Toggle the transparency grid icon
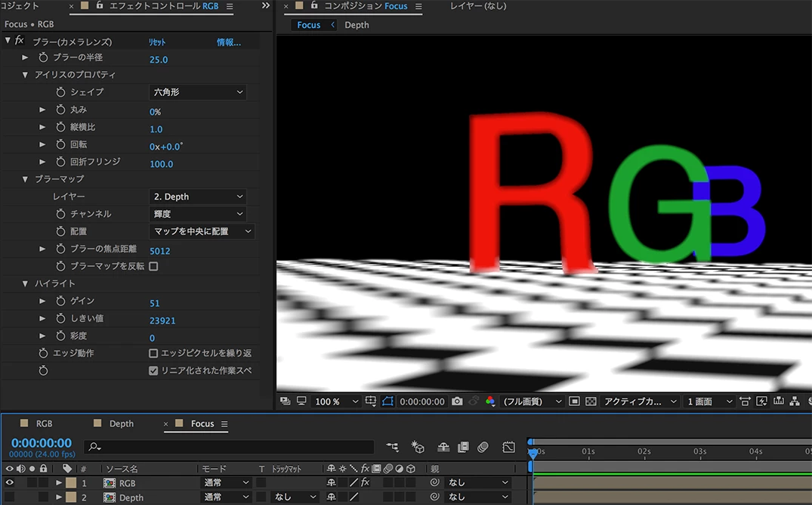Screen dimensions: 812x505 pyautogui.click(x=591, y=401)
